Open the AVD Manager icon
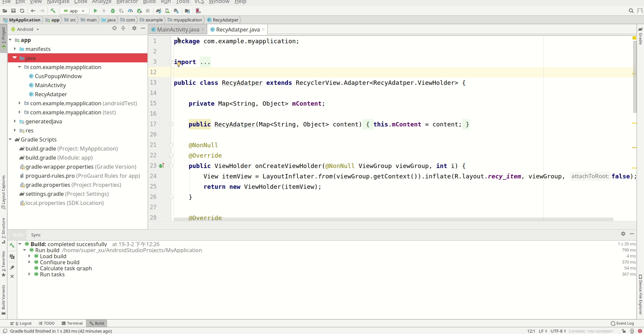The width and height of the screenshot is (644, 334). click(x=167, y=11)
